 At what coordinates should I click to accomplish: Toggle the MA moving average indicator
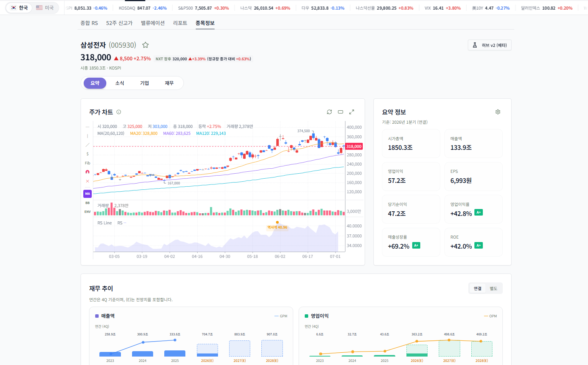pos(88,194)
